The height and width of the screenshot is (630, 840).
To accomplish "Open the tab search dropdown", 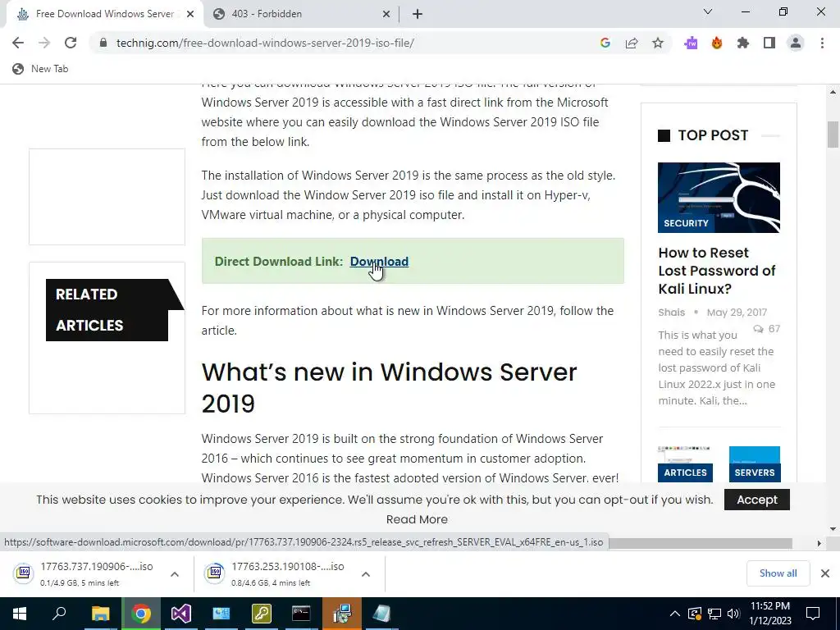I will pyautogui.click(x=708, y=11).
